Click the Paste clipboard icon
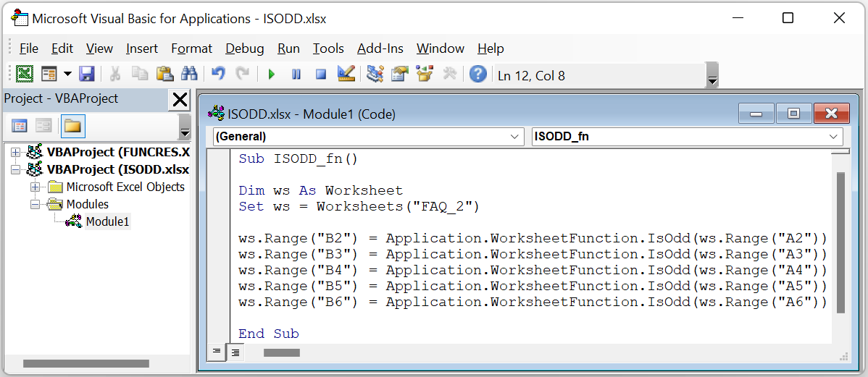The image size is (868, 377). [164, 75]
